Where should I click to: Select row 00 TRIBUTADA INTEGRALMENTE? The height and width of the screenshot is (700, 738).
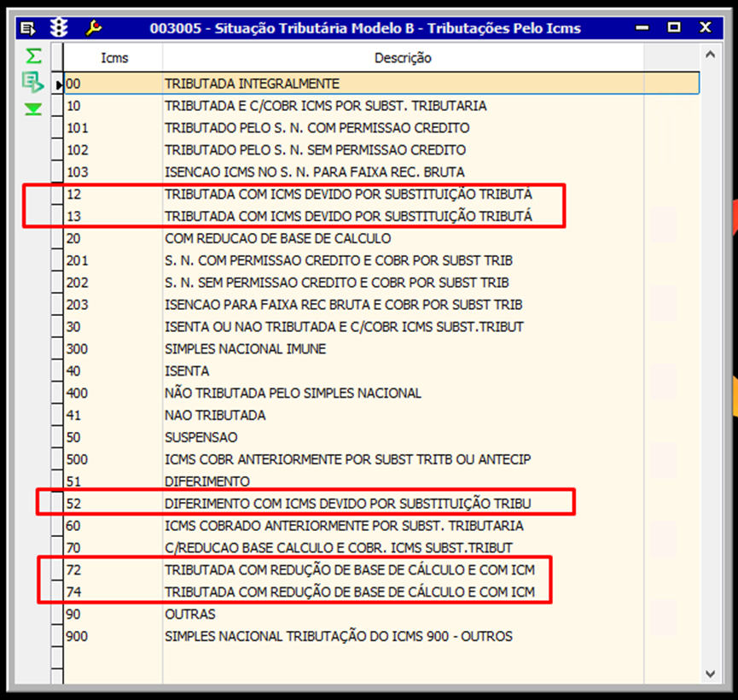(381, 84)
